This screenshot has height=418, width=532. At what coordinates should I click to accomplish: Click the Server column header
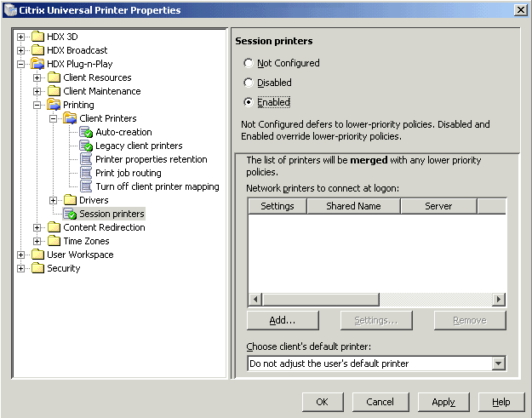click(x=438, y=206)
